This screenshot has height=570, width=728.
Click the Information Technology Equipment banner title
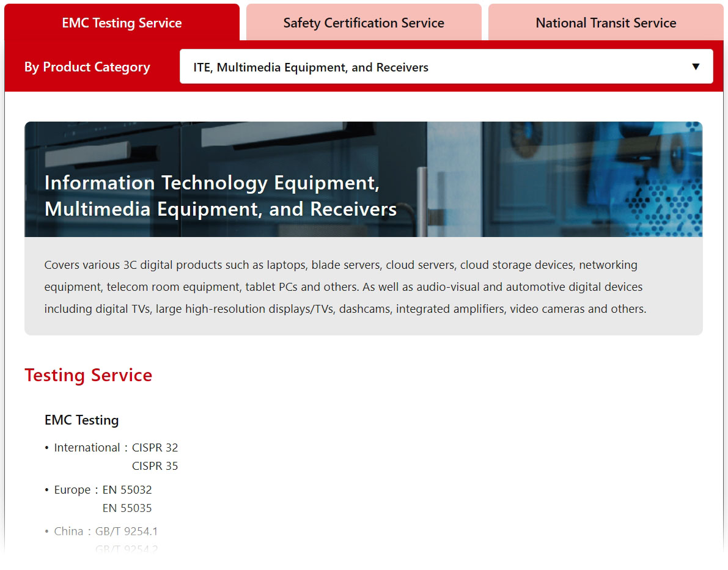tap(221, 196)
